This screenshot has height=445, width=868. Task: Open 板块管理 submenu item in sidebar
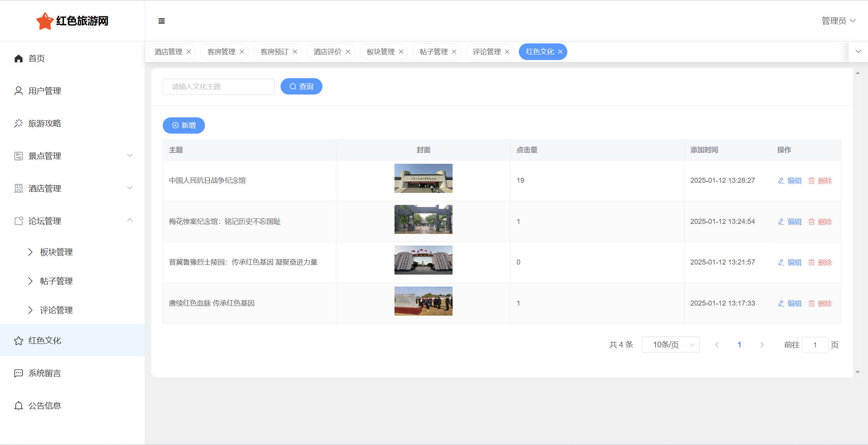point(56,252)
